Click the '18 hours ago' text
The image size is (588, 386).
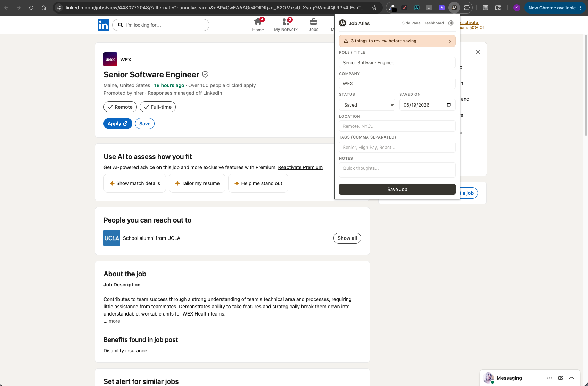pyautogui.click(x=169, y=85)
